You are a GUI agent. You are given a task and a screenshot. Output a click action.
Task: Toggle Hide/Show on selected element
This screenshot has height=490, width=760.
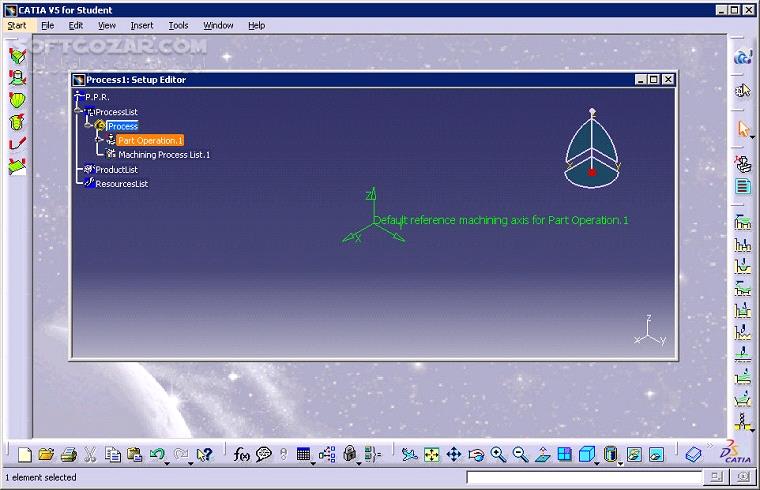coord(634,455)
